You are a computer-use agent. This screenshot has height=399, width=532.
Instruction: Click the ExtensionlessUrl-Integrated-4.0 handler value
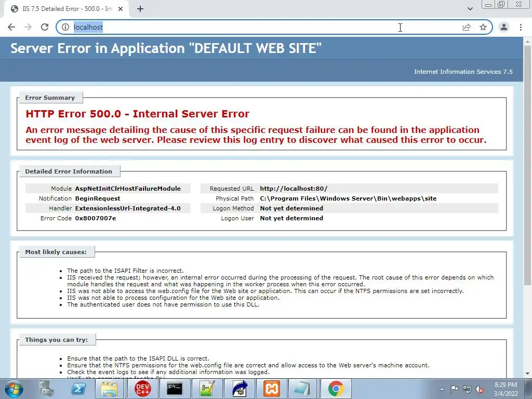coord(128,208)
